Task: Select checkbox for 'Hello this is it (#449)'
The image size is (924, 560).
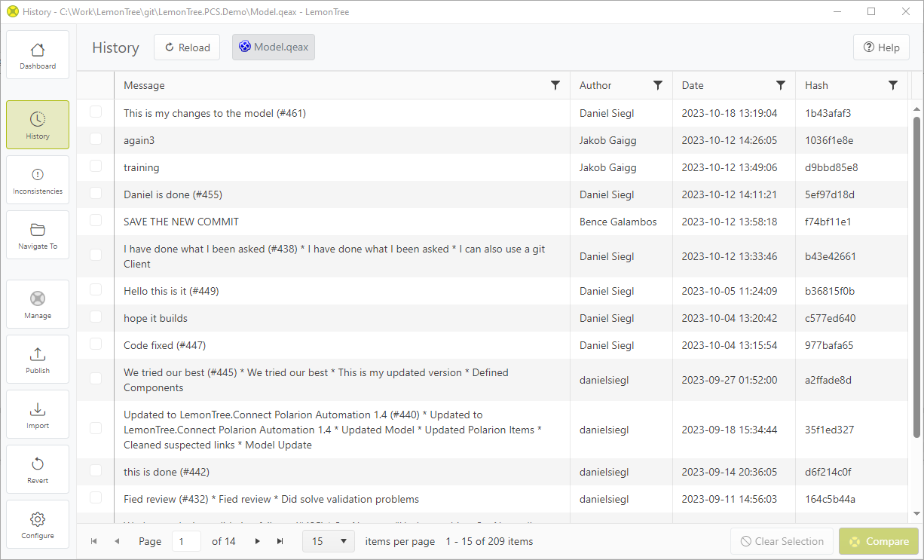Action: point(96,289)
